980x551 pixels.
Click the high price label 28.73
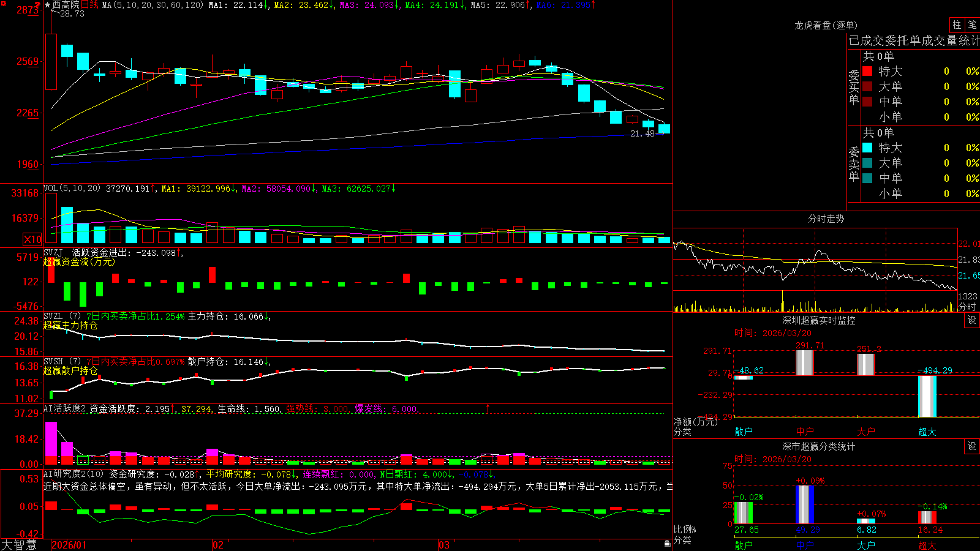click(72, 13)
